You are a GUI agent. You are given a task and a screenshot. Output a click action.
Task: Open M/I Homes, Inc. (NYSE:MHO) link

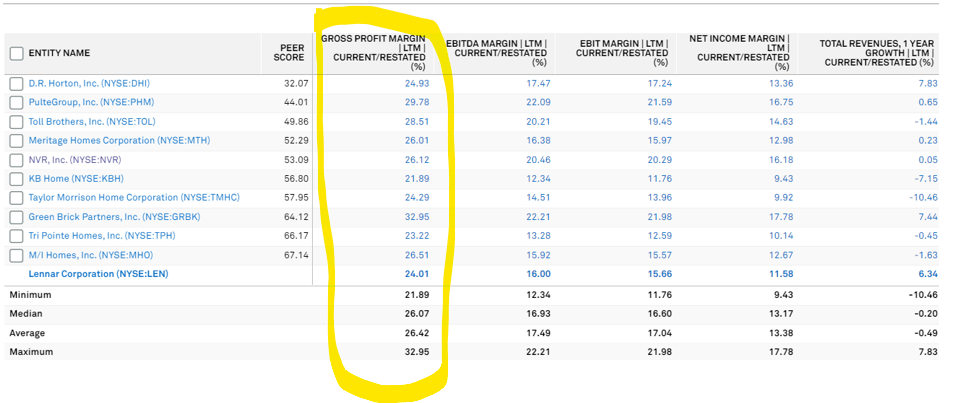click(91, 255)
